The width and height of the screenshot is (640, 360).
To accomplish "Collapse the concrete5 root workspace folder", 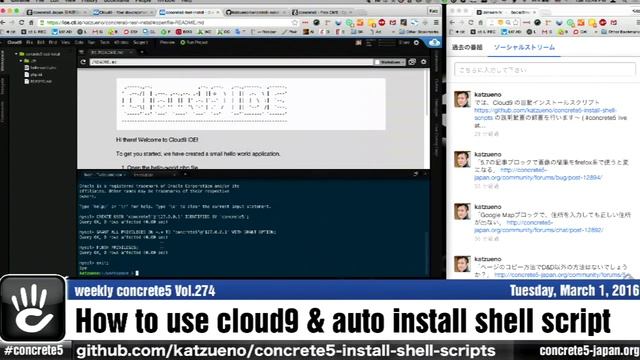I will click(16, 54).
